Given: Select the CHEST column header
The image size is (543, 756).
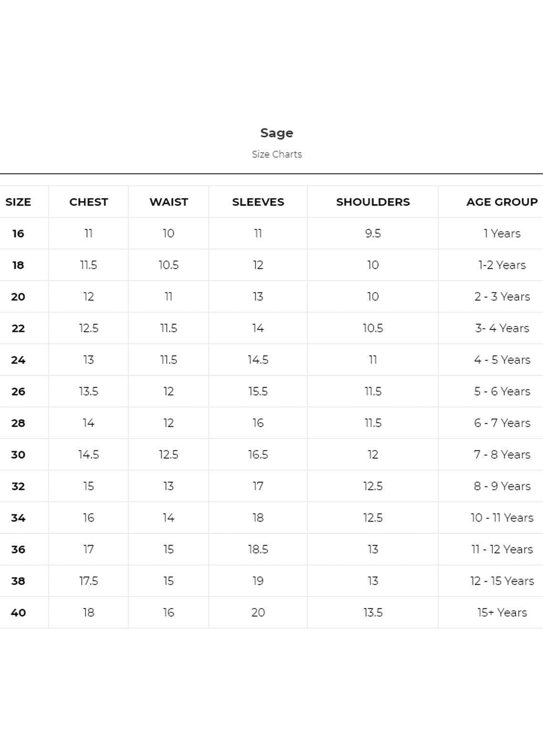Looking at the screenshot, I should pyautogui.click(x=89, y=202).
